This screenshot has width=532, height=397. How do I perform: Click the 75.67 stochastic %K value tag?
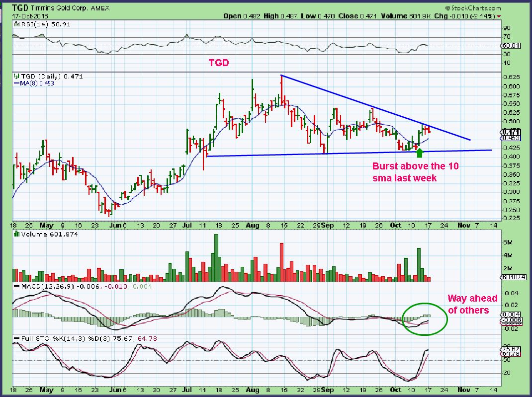511,349
